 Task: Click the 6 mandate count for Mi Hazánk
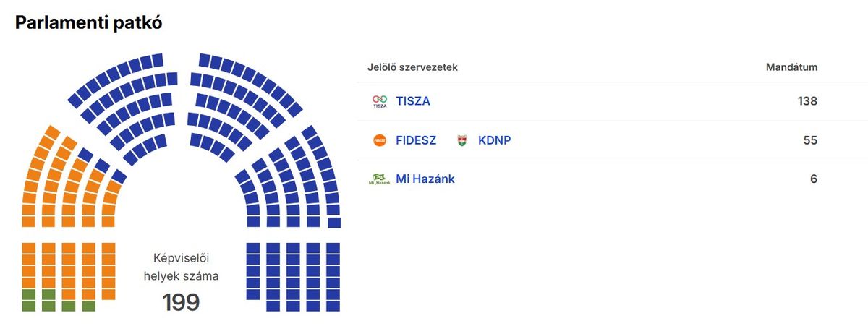814,179
